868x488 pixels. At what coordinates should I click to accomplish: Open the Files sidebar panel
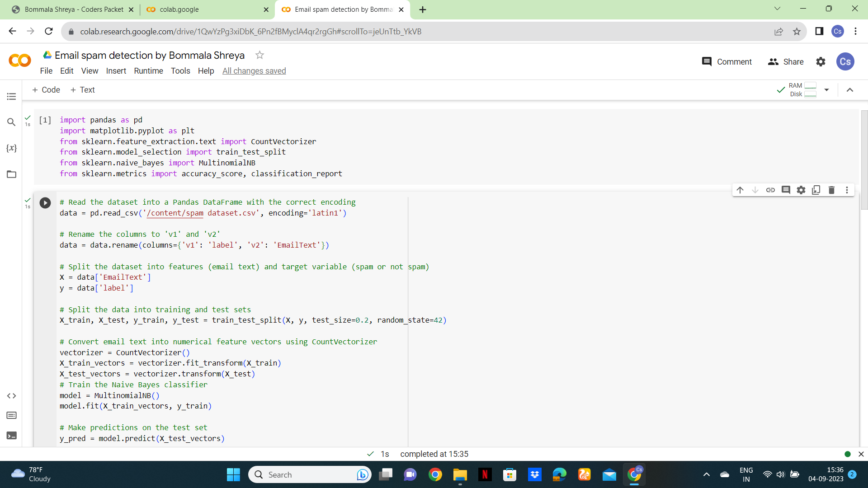pos(11,174)
